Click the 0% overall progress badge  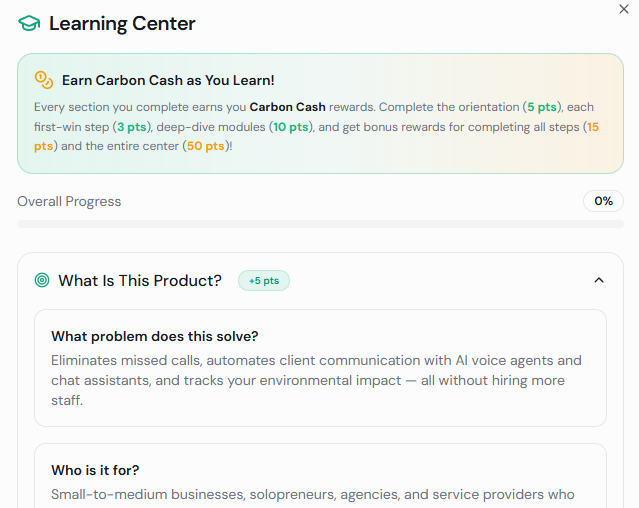click(x=603, y=201)
